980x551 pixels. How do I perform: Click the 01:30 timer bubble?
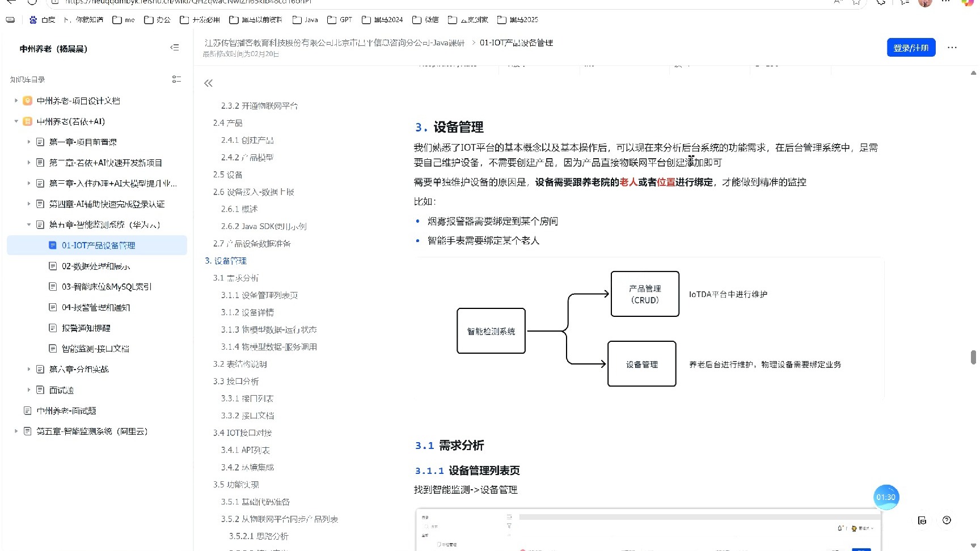886,497
